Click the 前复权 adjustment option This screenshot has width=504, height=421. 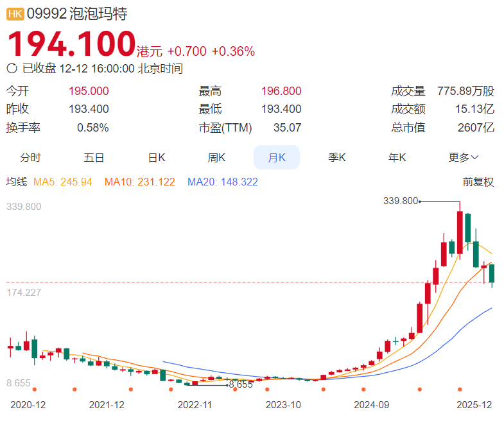(478, 182)
